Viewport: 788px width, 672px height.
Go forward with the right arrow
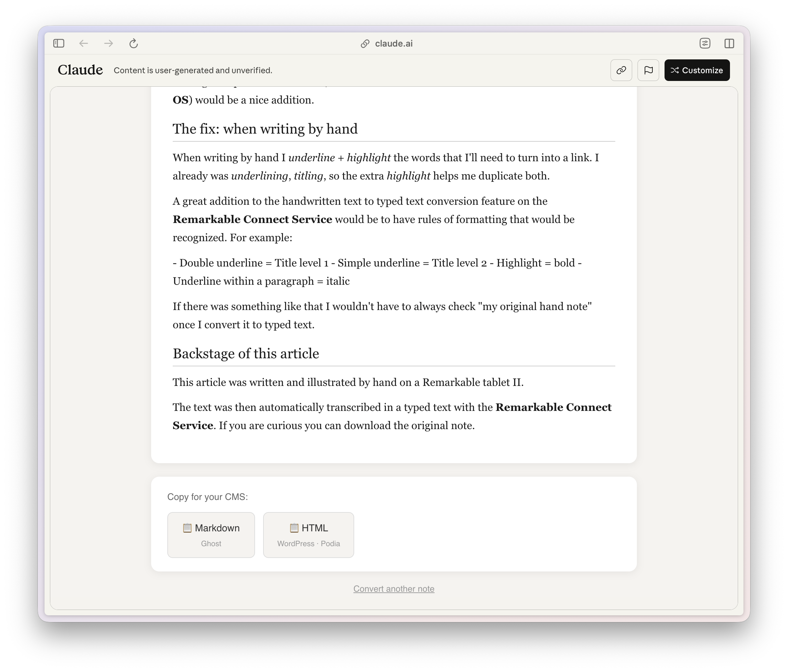[108, 44]
